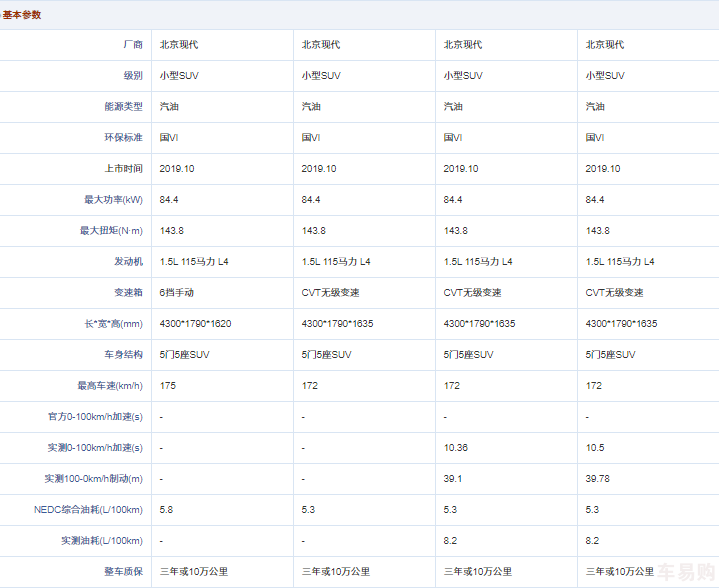Click the 10.36 acceleration value
The height and width of the screenshot is (588, 719).
click(456, 448)
